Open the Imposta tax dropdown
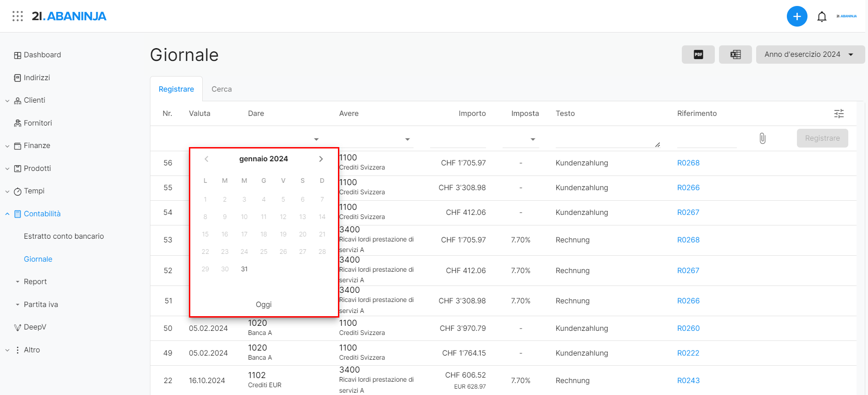This screenshot has height=395, width=868. pyautogui.click(x=532, y=139)
